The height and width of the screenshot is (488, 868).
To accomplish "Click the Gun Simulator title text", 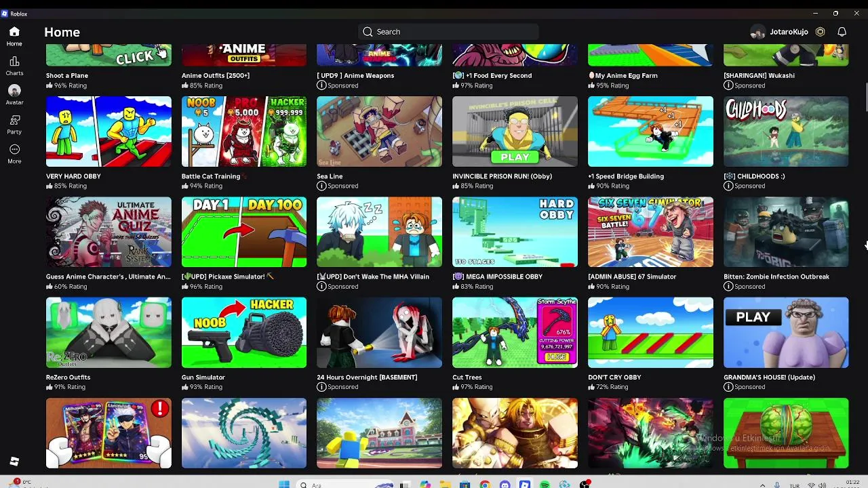I will (203, 377).
